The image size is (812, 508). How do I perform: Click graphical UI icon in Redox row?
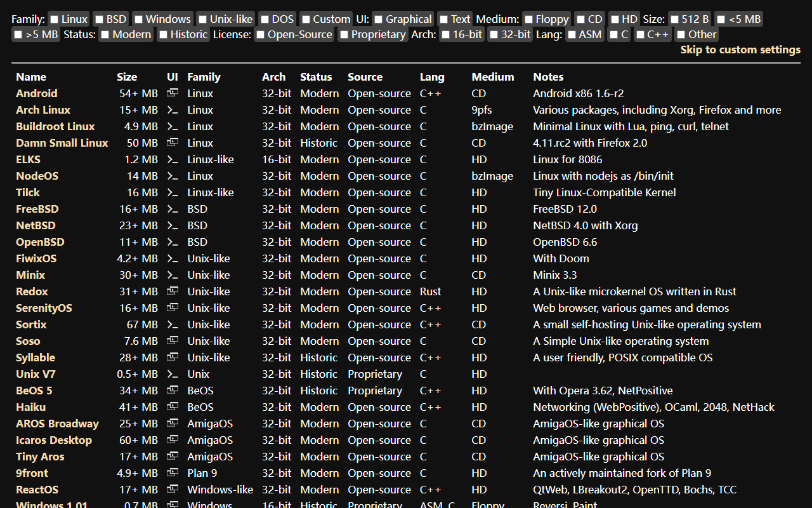pyautogui.click(x=173, y=291)
